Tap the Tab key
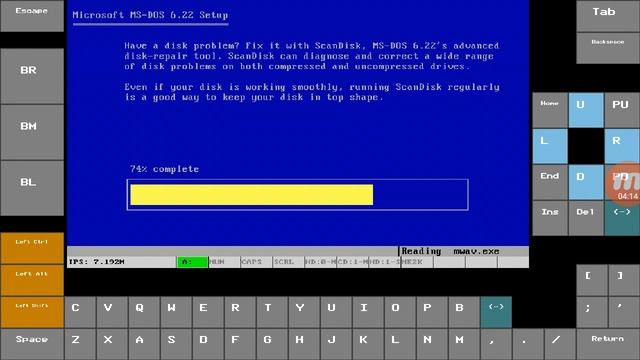The width and height of the screenshot is (640, 360). click(x=608, y=16)
